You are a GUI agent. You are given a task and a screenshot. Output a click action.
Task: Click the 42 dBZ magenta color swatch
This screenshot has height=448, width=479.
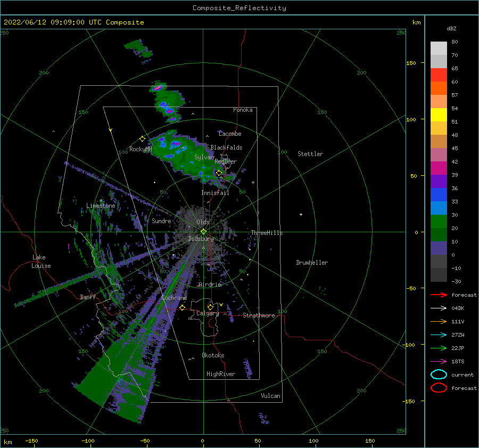click(439, 168)
